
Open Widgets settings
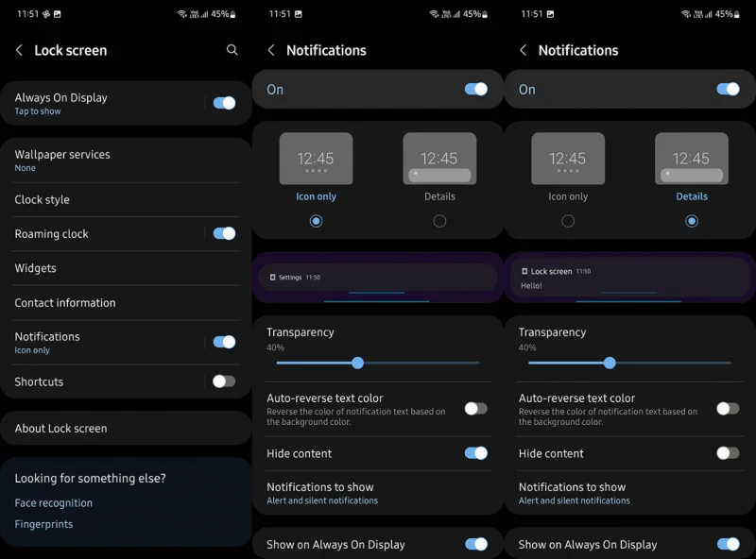coord(127,268)
